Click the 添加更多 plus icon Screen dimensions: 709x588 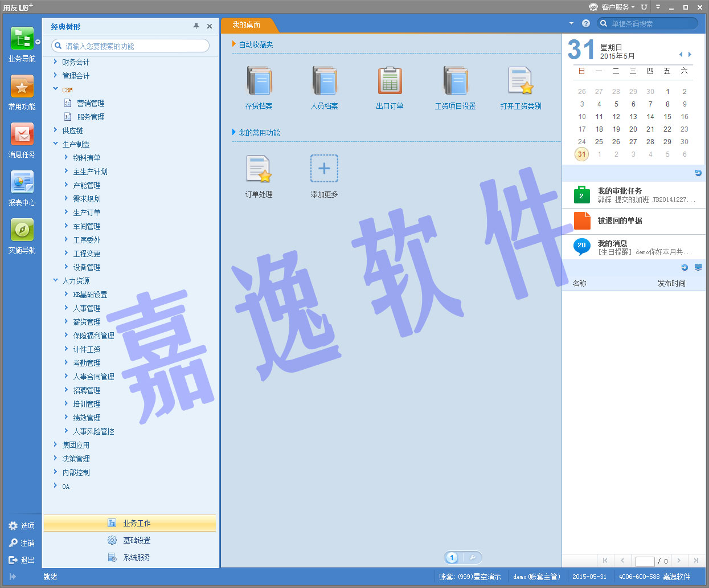pos(324,169)
